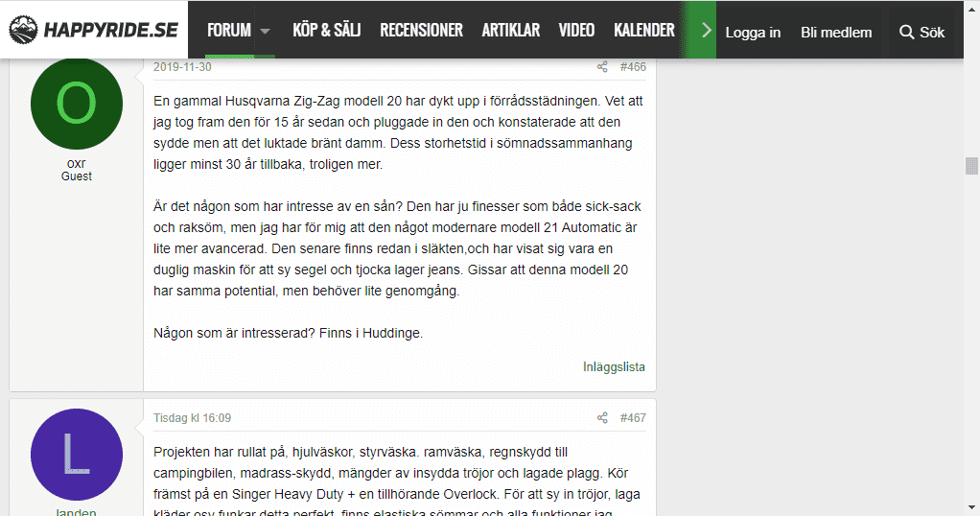This screenshot has width=980, height=516.
Task: View the KALENDER page
Action: click(643, 30)
